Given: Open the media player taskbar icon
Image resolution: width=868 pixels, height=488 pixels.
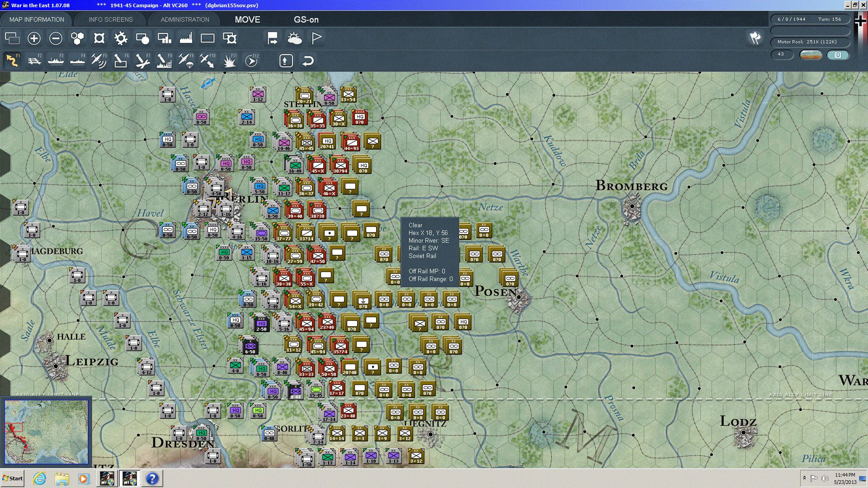Looking at the screenshot, I should [84, 478].
